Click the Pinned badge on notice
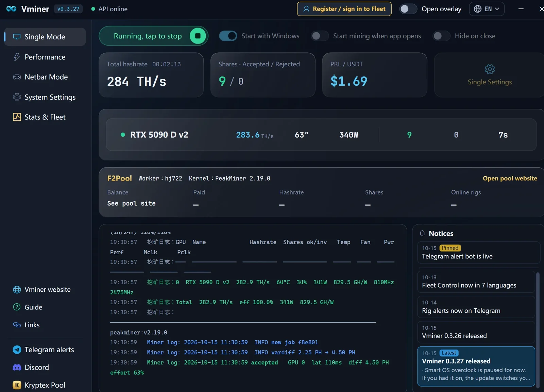This screenshot has width=544, height=392. pos(450,248)
